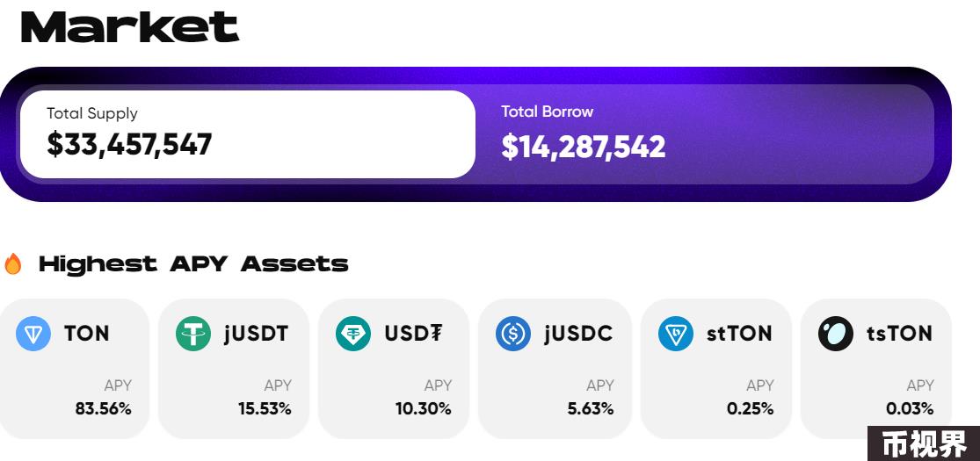Viewport: 980px width, 461px height.
Task: Click the Highest APY Assets heading
Action: tap(193, 263)
